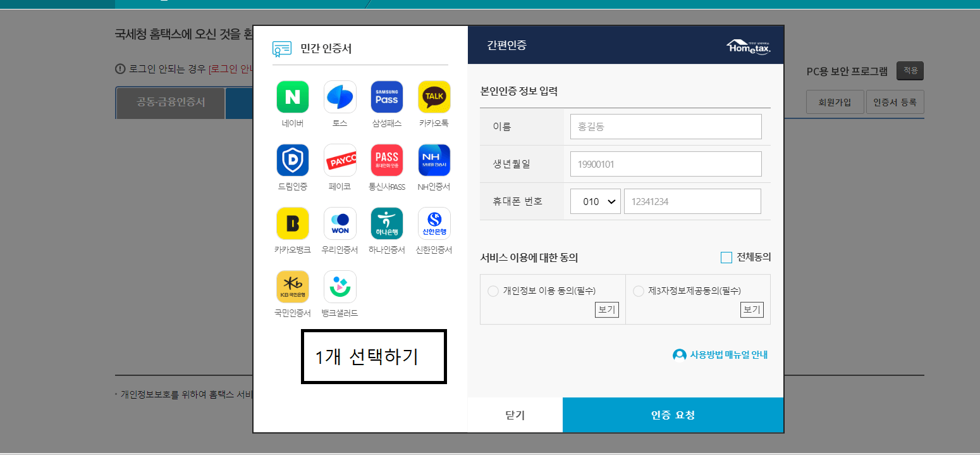Click the 인증서 등록 button in background page

pyautogui.click(x=895, y=102)
